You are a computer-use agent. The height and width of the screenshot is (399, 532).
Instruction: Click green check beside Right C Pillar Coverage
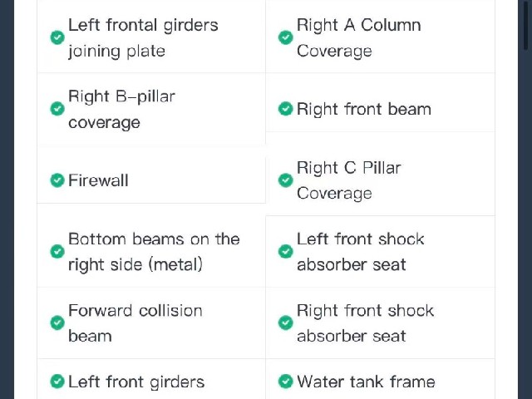click(286, 180)
